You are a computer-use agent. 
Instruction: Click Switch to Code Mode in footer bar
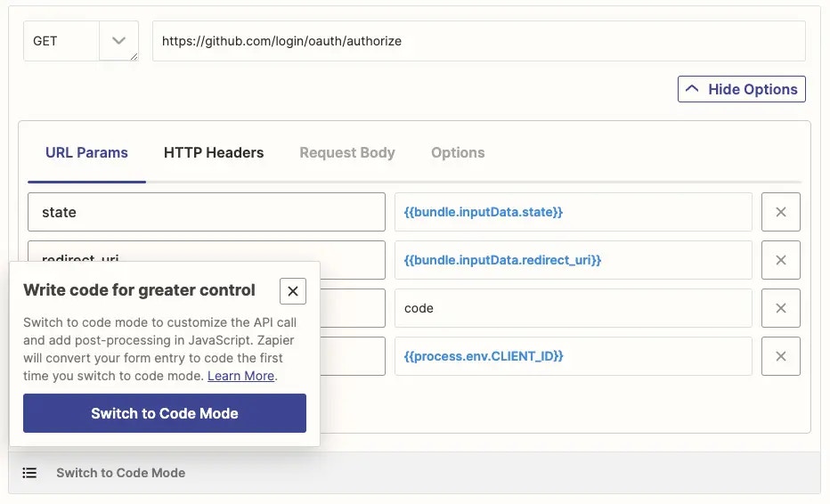[121, 473]
